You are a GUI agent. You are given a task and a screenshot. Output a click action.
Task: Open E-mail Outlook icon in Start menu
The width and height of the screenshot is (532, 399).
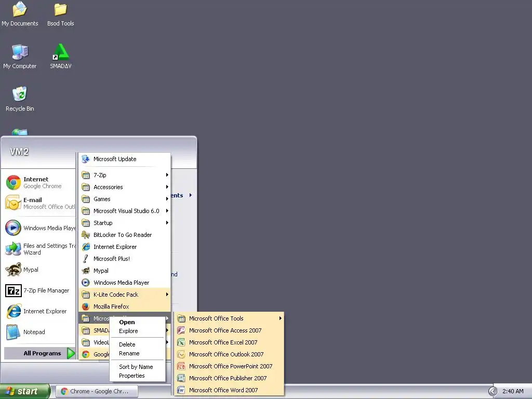pyautogui.click(x=14, y=203)
